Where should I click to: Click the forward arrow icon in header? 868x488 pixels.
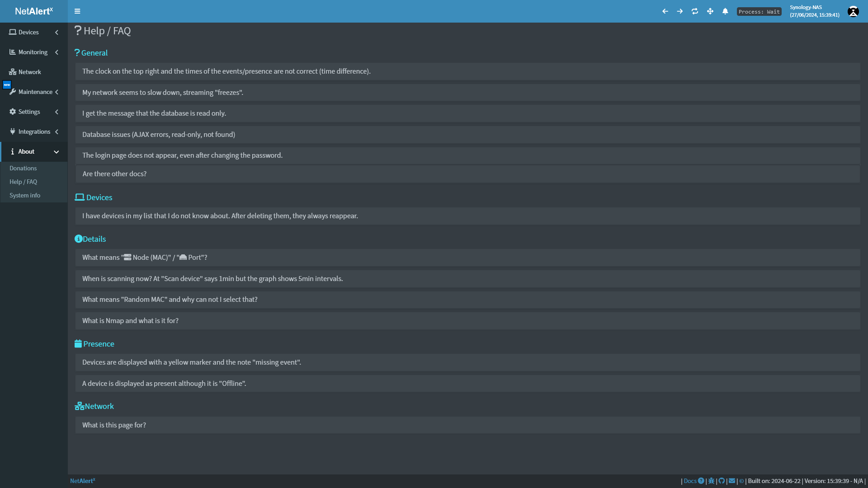679,11
